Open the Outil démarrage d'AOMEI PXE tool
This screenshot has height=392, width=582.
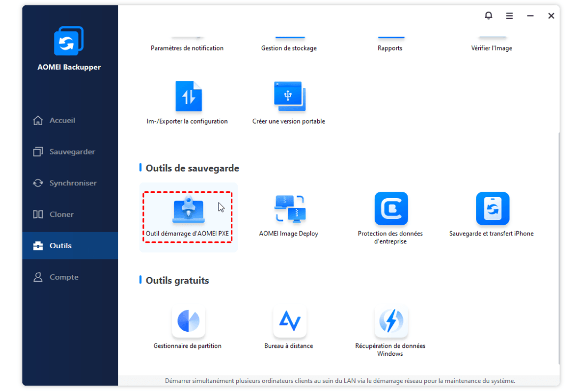pos(188,217)
